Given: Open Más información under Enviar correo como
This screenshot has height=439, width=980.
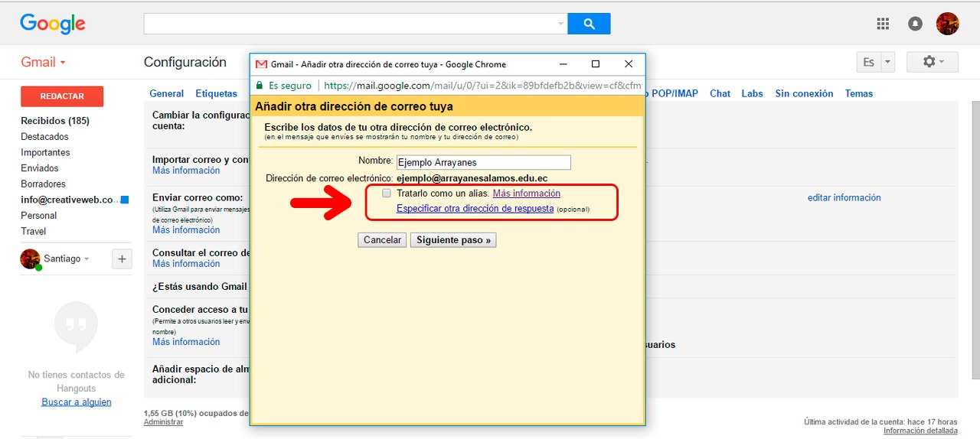Looking at the screenshot, I should (x=186, y=229).
